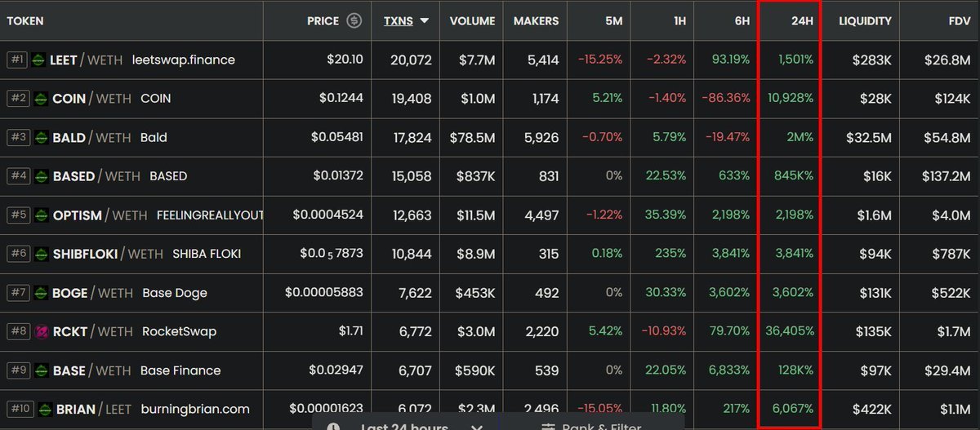Click the filter icon beside Rank & Filter
Viewport: 980px width, 430px height.
pos(549,426)
